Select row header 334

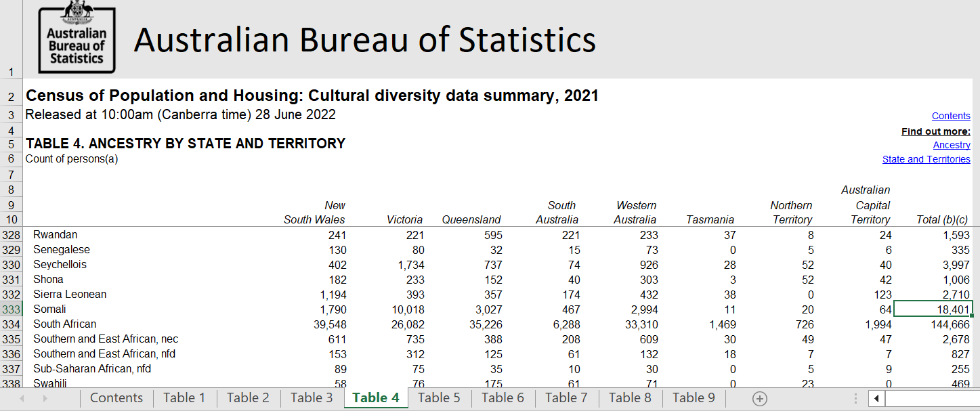[x=12, y=324]
